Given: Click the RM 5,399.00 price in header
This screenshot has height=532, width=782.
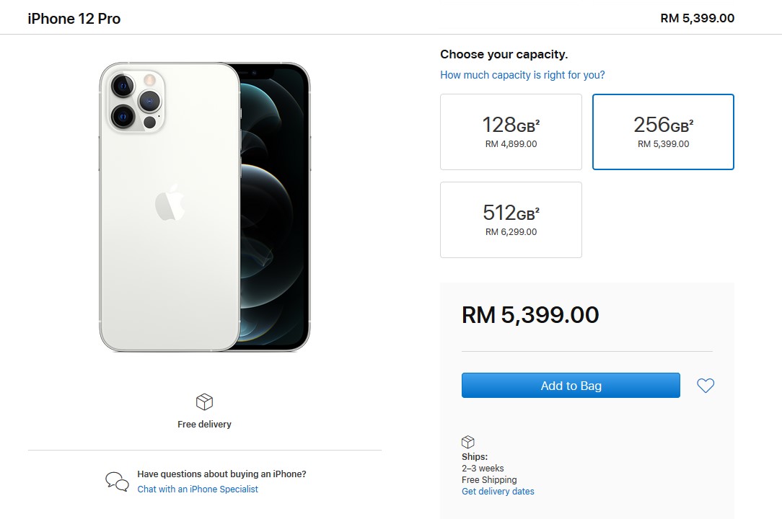Looking at the screenshot, I should coord(697,19).
